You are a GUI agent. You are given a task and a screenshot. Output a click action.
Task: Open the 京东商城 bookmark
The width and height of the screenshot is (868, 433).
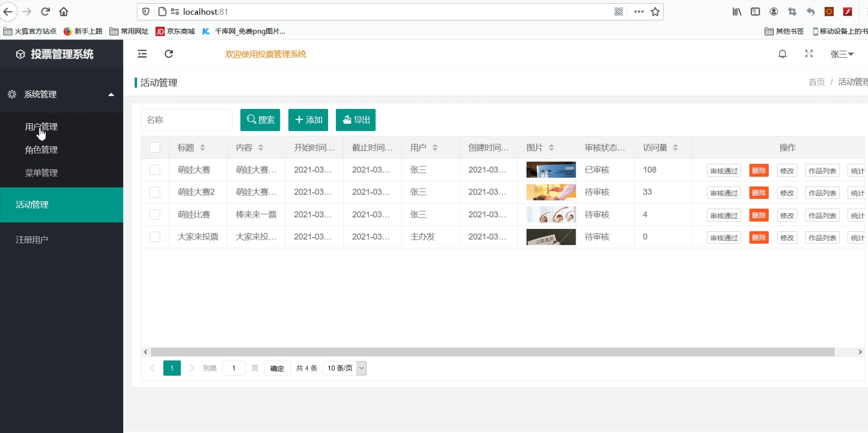[175, 31]
